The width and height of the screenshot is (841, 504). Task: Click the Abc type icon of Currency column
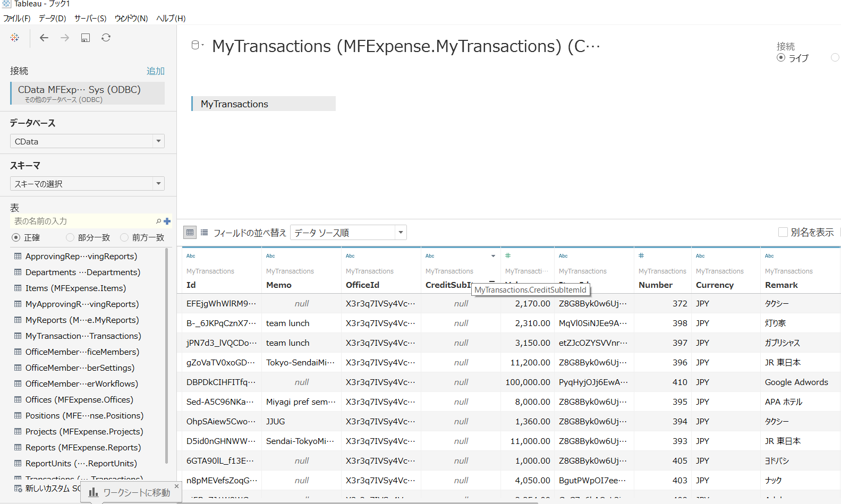(x=700, y=256)
